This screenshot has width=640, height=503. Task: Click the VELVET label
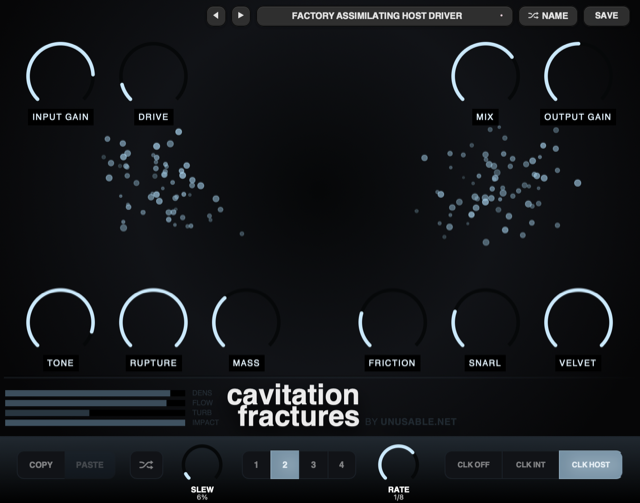(578, 363)
